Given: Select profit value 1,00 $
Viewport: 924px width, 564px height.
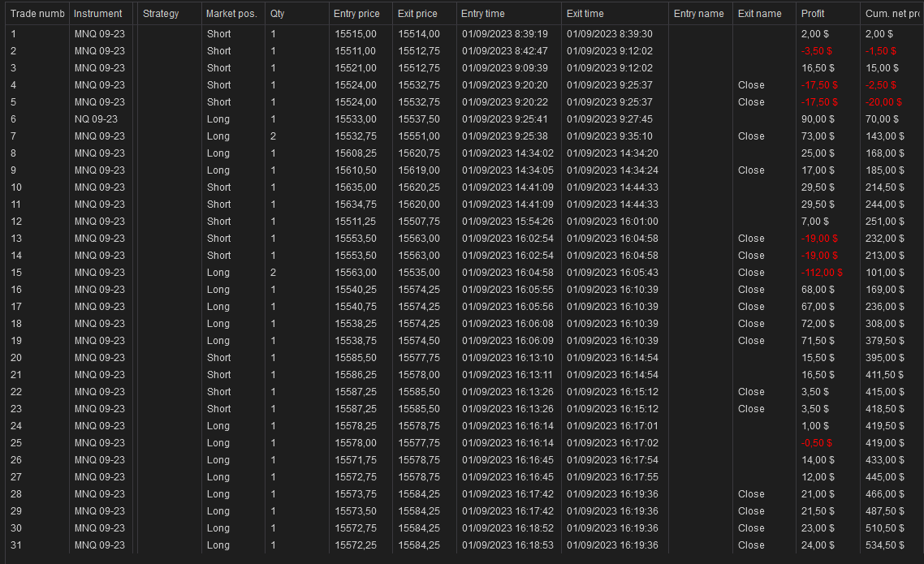Looking at the screenshot, I should pos(815,426).
